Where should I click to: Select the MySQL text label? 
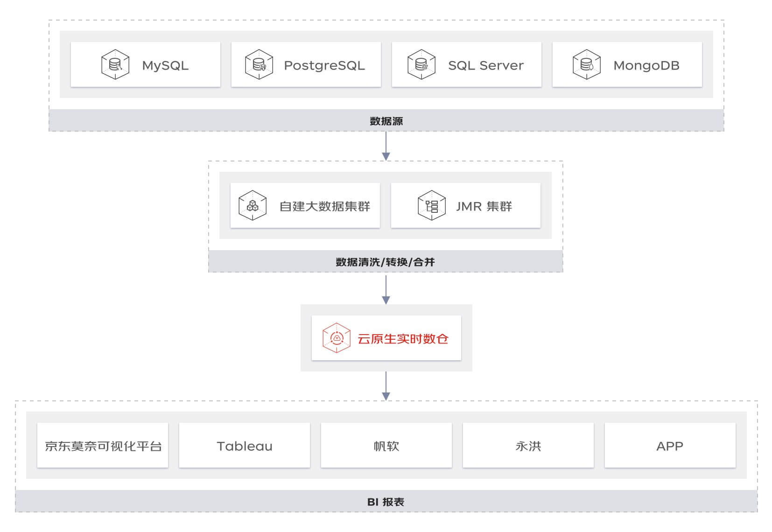(x=165, y=65)
